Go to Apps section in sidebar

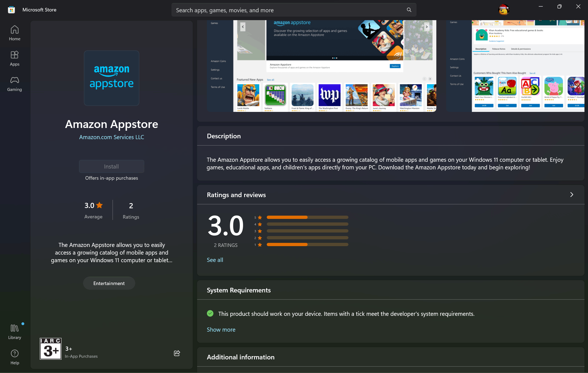(14, 58)
